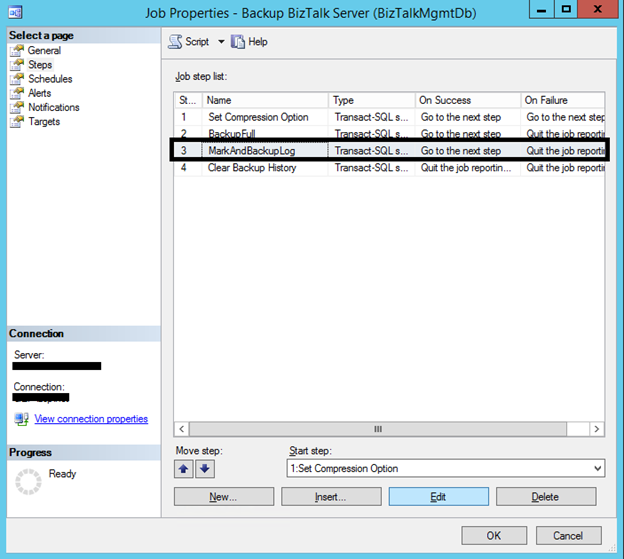624x559 pixels.
Task: Click the New... button
Action: click(x=224, y=497)
